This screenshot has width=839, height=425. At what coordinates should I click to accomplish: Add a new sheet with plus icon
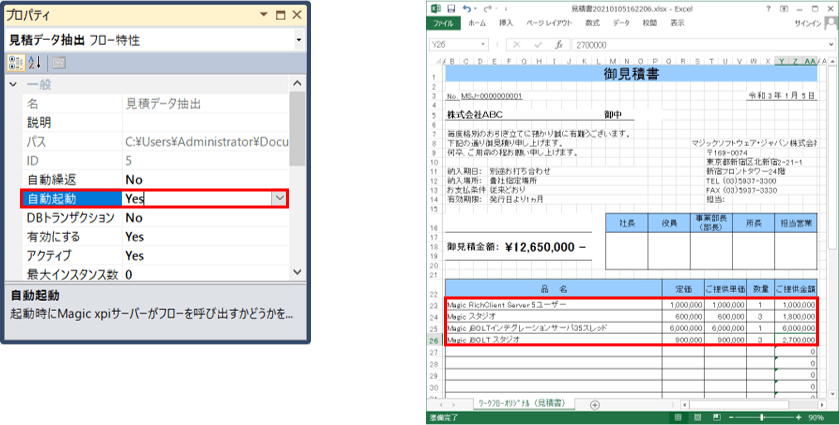[596, 404]
